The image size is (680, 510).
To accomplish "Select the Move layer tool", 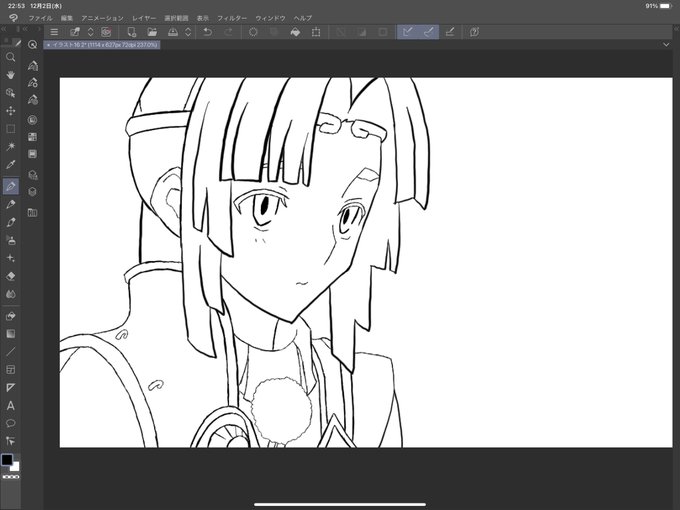I will point(11,111).
